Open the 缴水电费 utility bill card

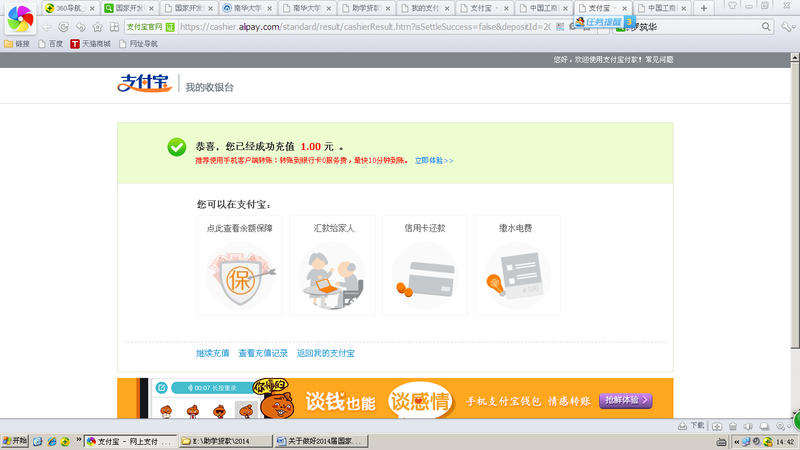click(517, 265)
